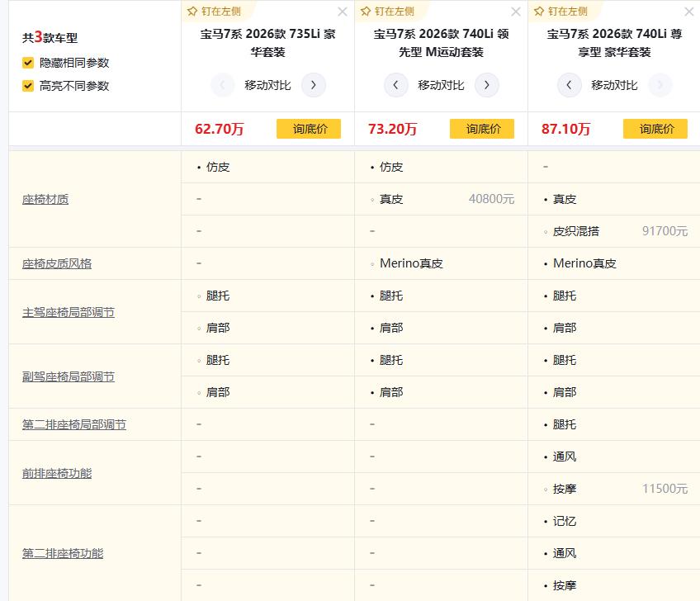Click Merino真皮 in the 尊享型 column

click(584, 263)
